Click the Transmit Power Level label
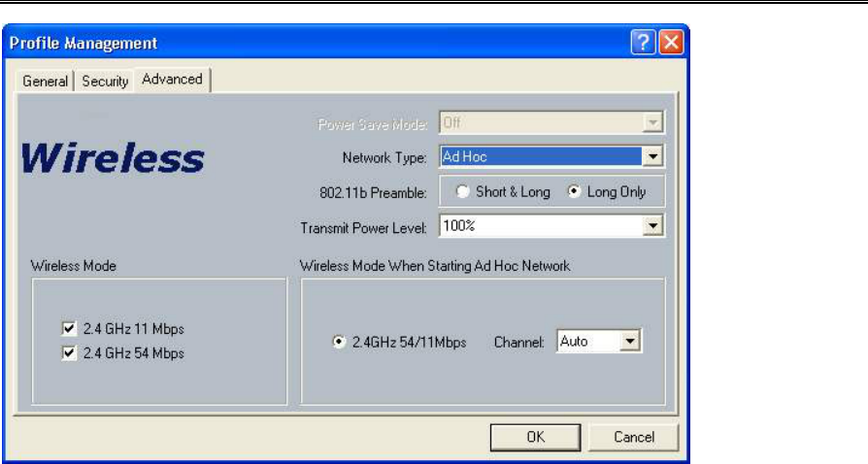Viewport: 868px width, 464px height. 363,228
